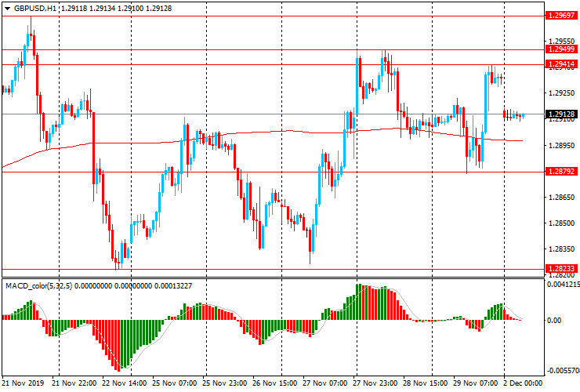Click the 1.29550 price scale tick
This screenshot has height=392, width=580.
tap(561, 41)
